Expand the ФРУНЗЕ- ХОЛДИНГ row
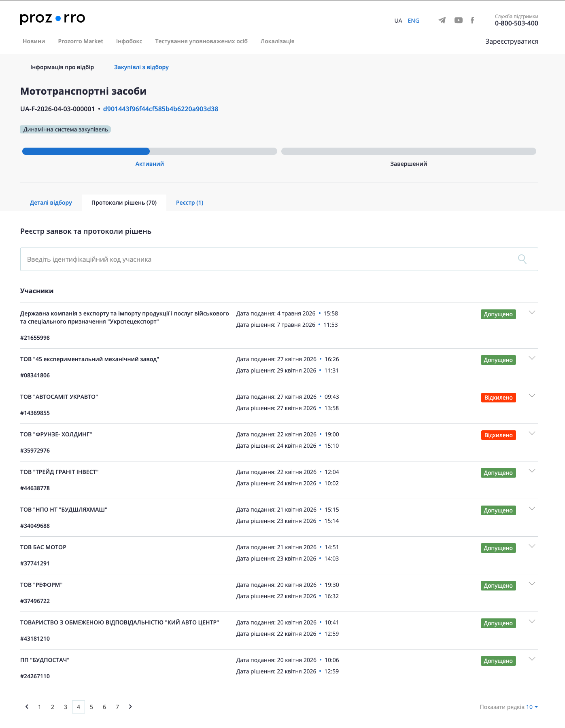 click(x=532, y=433)
